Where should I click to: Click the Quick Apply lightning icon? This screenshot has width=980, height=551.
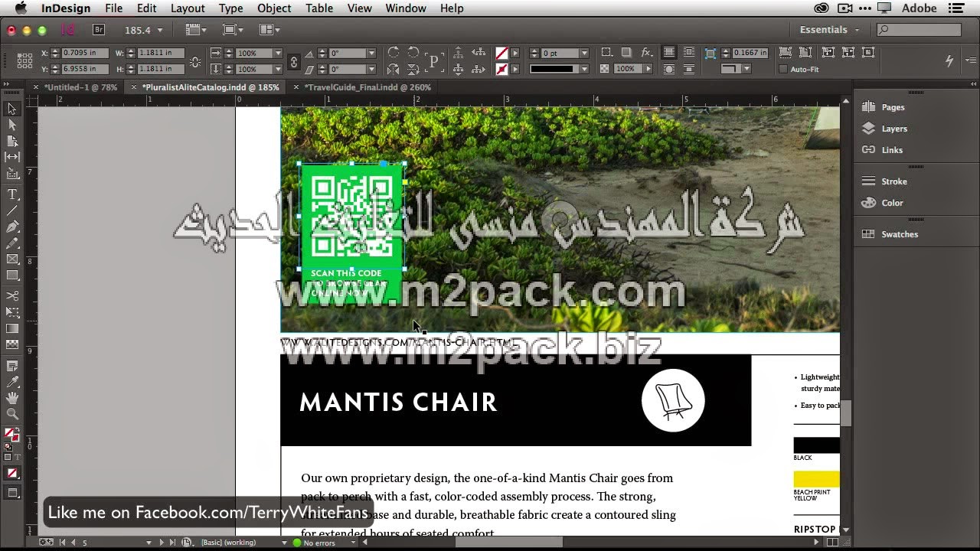pos(949,60)
